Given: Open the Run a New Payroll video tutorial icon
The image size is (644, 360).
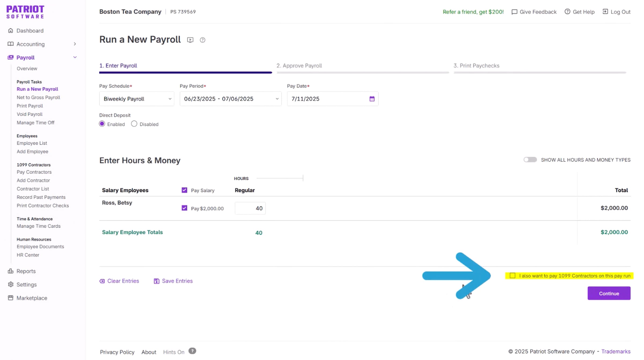Looking at the screenshot, I should tap(190, 40).
